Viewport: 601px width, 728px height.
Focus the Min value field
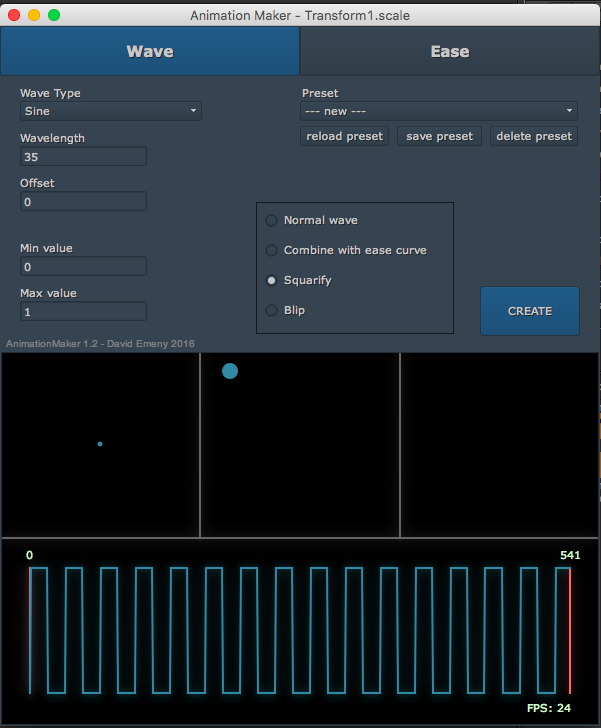[83, 266]
